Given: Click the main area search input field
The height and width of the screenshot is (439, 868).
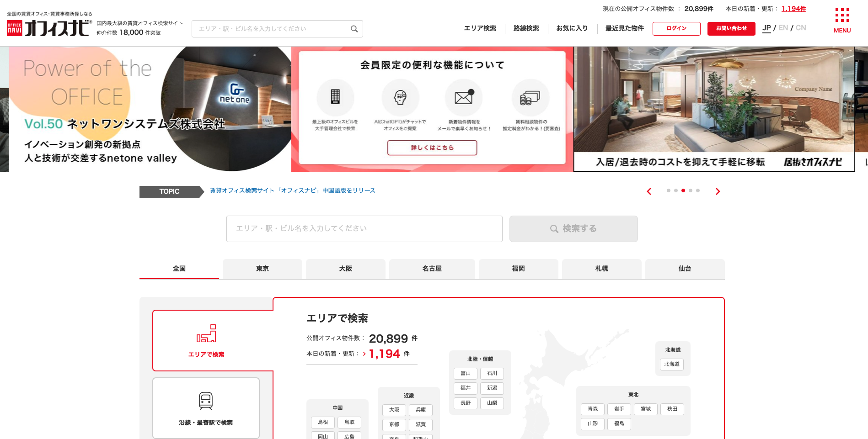Looking at the screenshot, I should (x=364, y=228).
